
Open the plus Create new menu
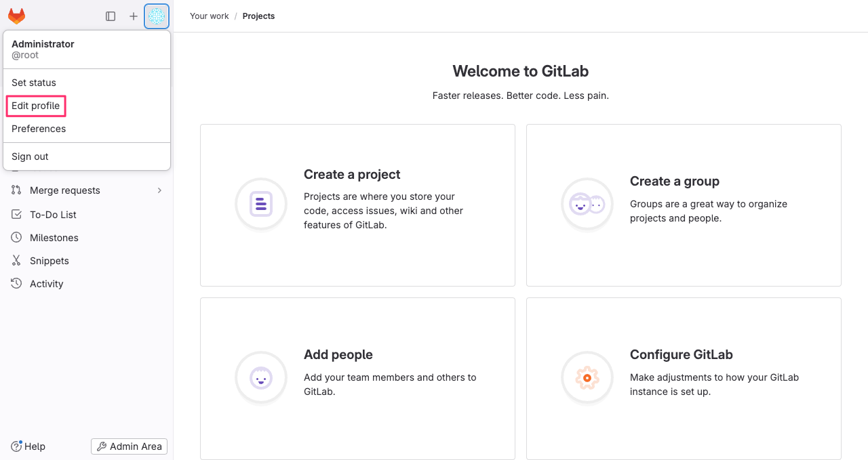click(134, 16)
